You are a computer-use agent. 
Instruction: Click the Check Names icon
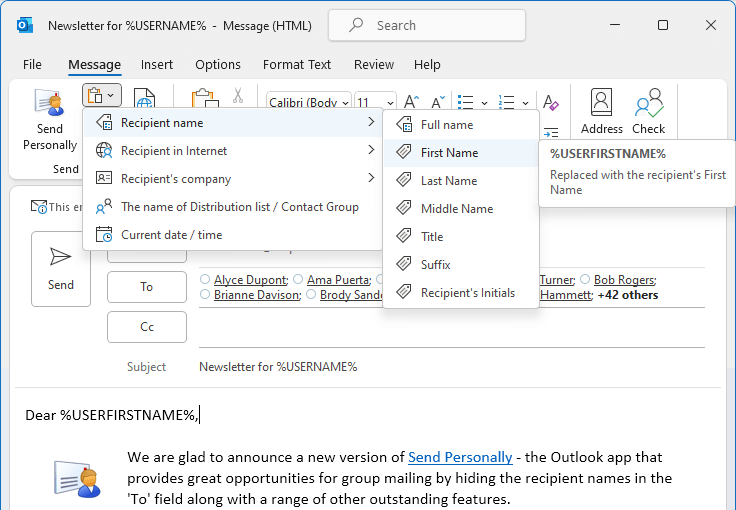(x=649, y=102)
